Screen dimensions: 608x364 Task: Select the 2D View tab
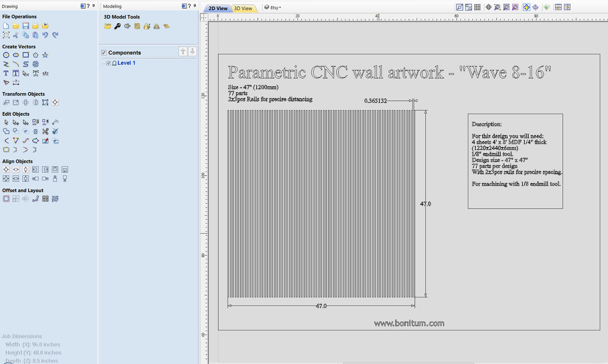[218, 8]
